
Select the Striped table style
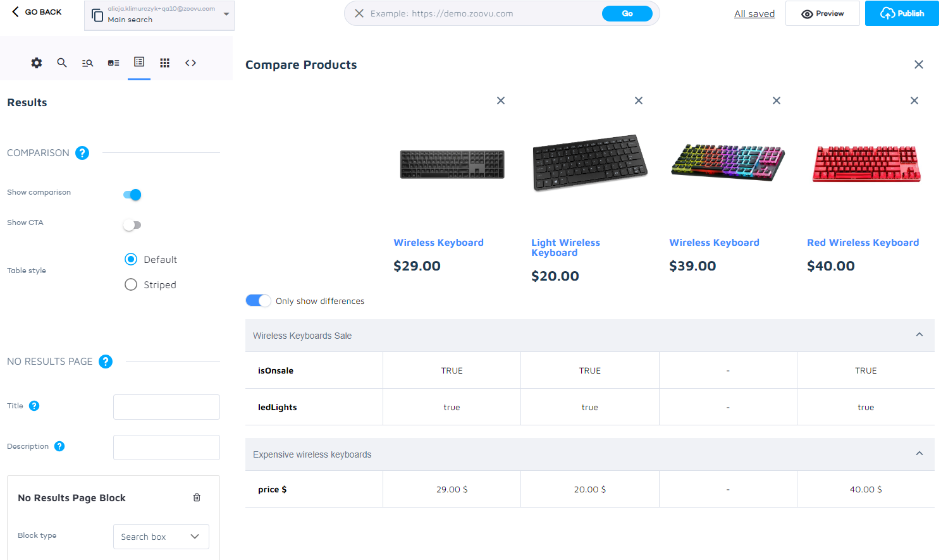click(x=132, y=284)
